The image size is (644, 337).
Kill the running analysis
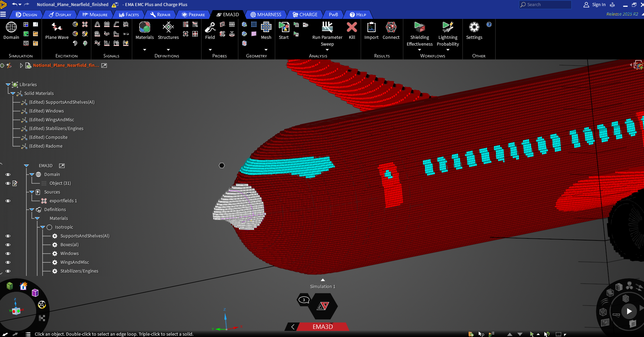[352, 30]
